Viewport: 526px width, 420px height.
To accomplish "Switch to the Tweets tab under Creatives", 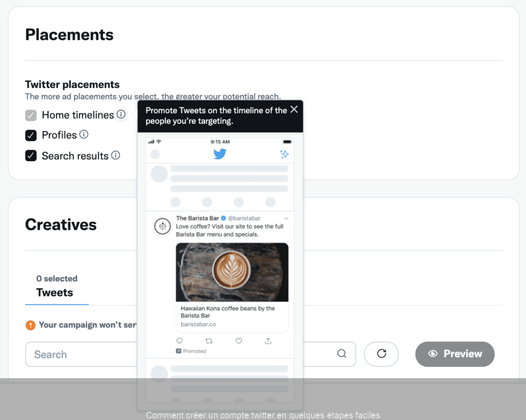I will pyautogui.click(x=56, y=293).
